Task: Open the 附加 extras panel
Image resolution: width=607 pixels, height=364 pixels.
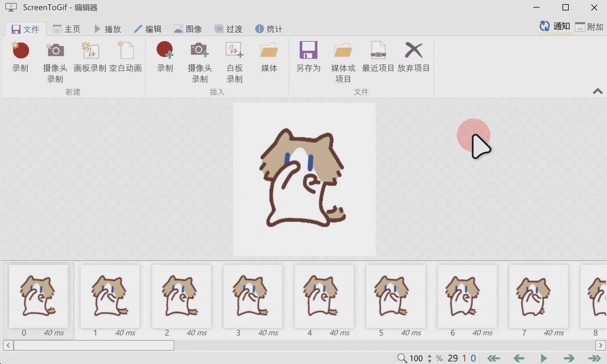Action: point(589,27)
